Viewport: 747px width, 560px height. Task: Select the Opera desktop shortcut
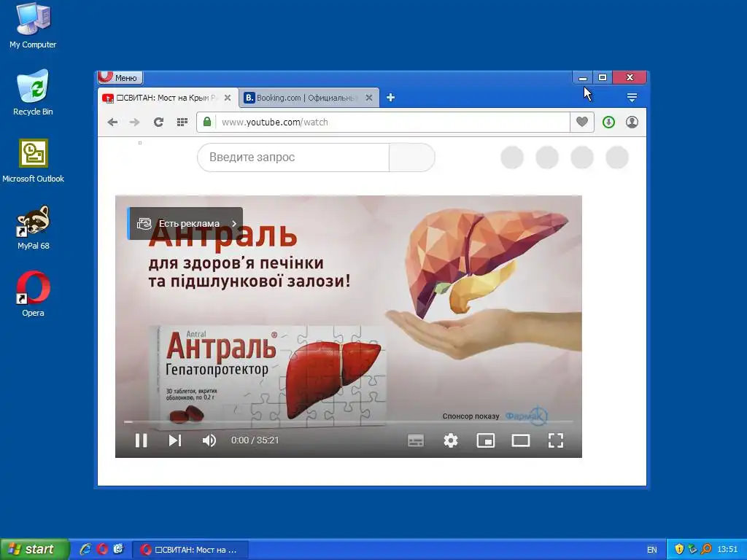(33, 294)
